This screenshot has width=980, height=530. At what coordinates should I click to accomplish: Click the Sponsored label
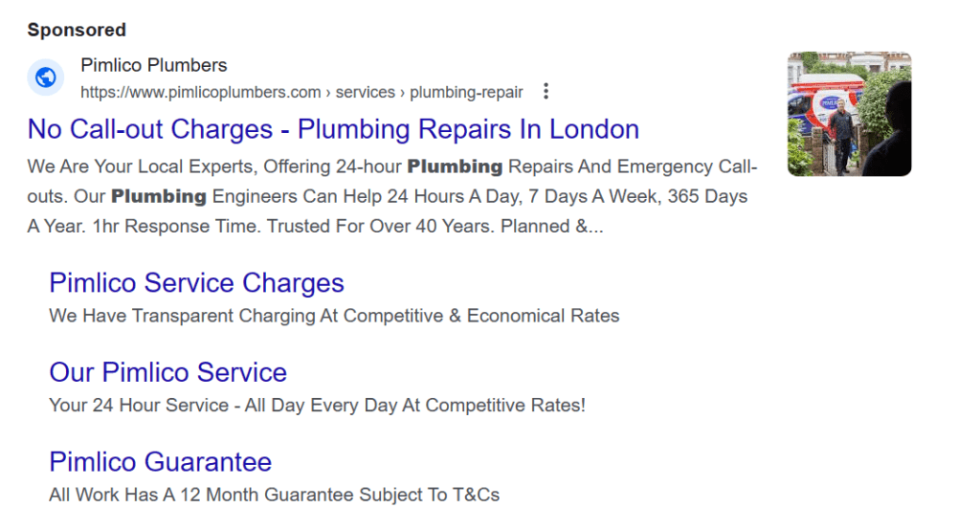tap(77, 30)
